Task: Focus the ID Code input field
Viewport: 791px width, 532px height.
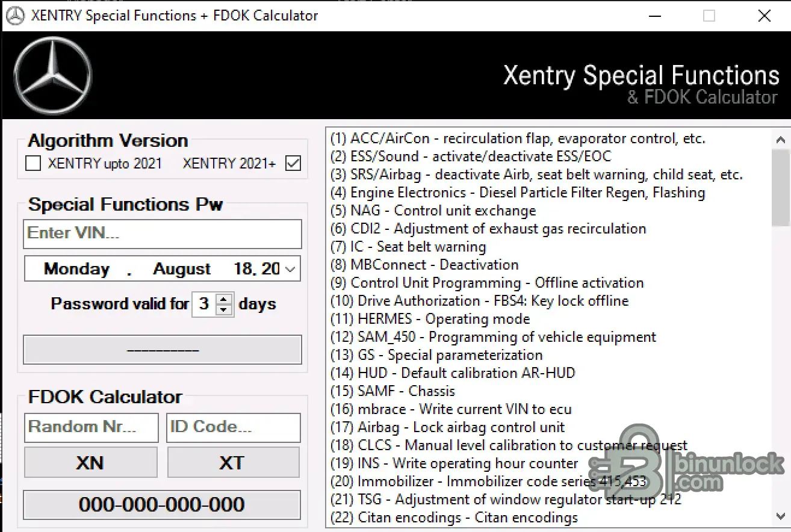Action: tap(234, 427)
